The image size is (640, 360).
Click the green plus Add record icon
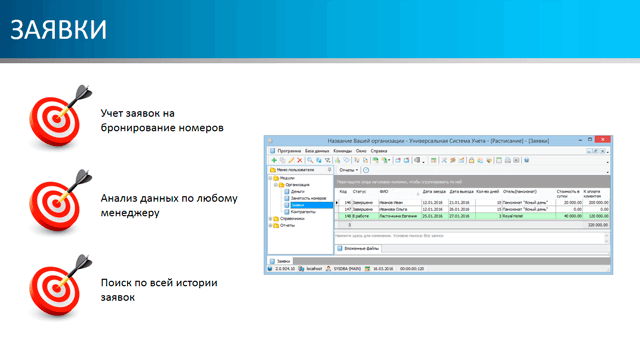point(274,160)
